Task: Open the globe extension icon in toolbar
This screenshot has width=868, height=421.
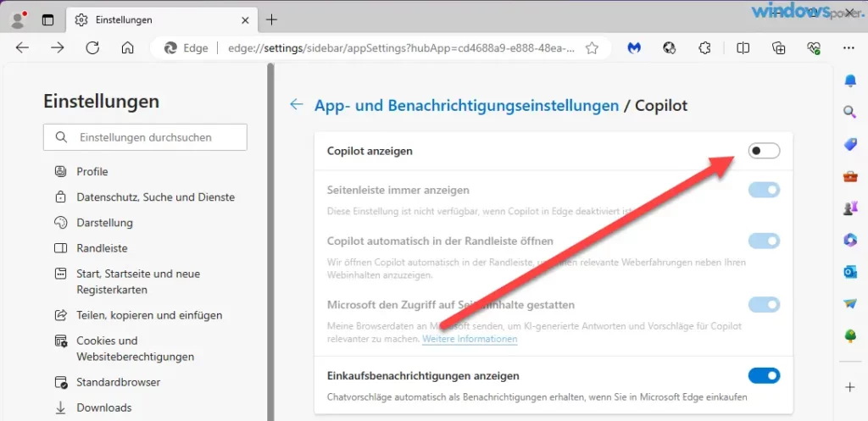Action: click(670, 48)
